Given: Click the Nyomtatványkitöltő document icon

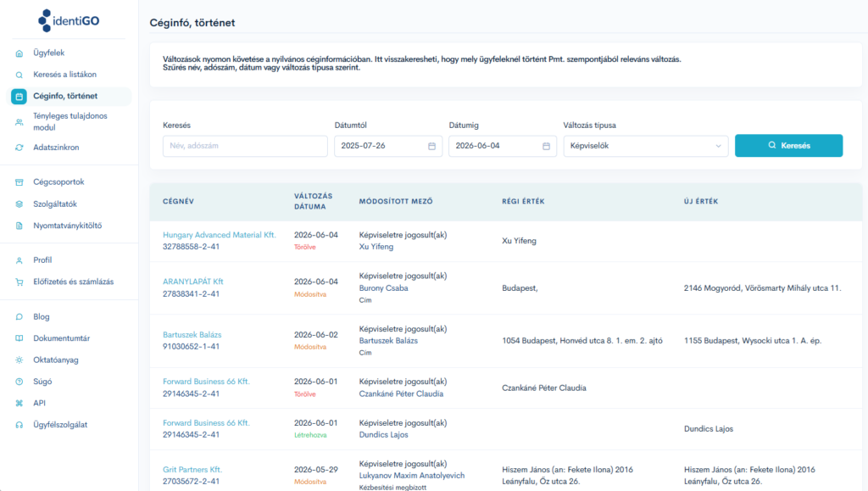Looking at the screenshot, I should [19, 226].
